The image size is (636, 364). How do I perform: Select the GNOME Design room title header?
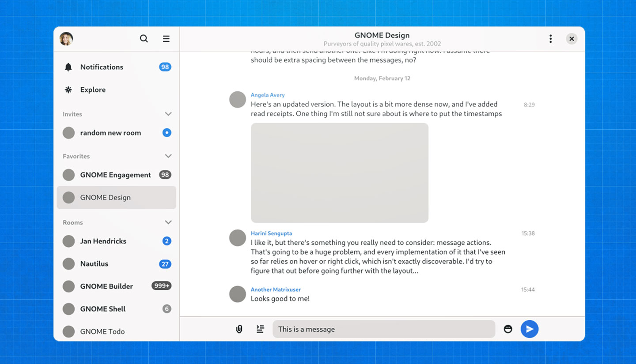click(382, 35)
